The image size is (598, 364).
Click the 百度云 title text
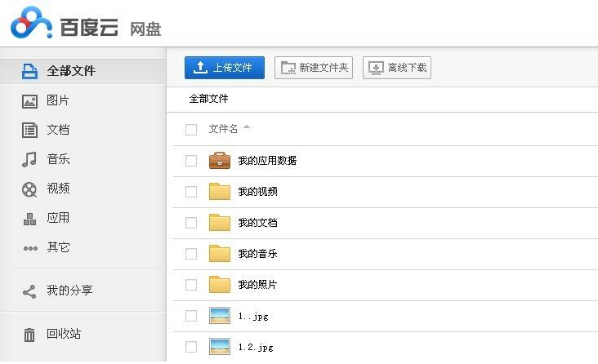point(89,28)
